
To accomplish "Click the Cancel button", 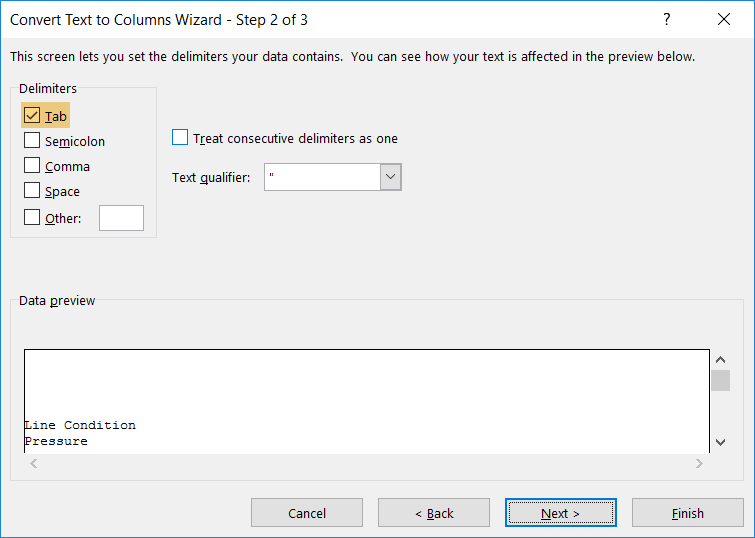I will [x=307, y=513].
